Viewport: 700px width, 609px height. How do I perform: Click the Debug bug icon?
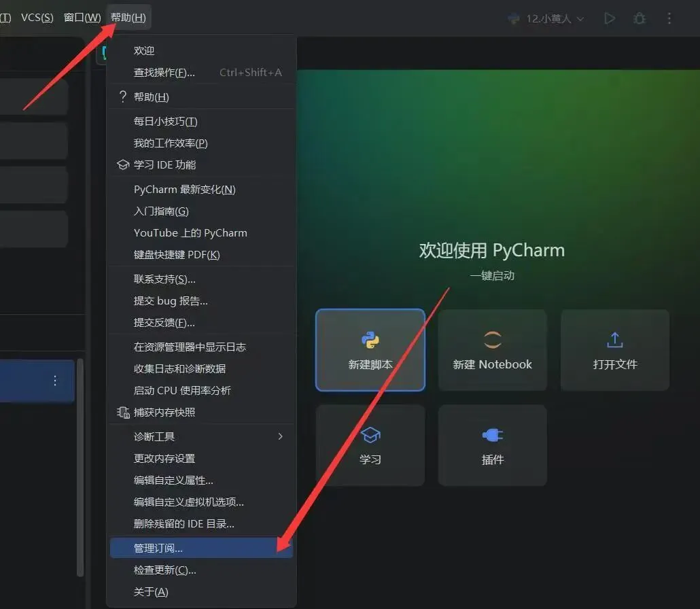click(640, 18)
